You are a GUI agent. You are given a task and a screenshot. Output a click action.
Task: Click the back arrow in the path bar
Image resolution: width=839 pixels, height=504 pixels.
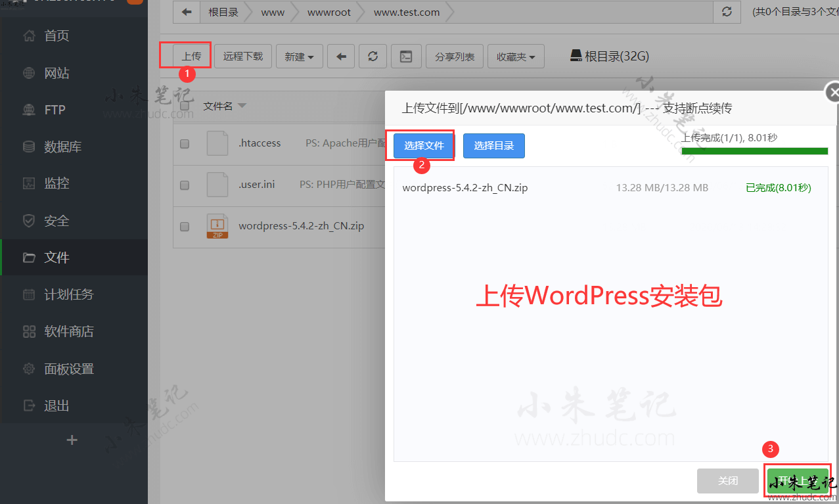point(187,12)
